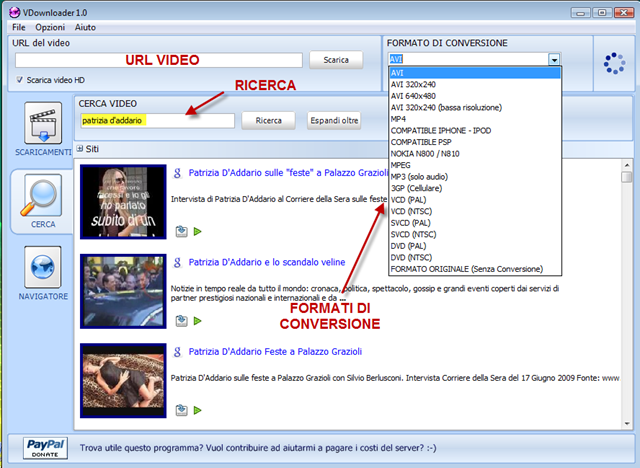This screenshot has height=468, width=640.
Task: Open the NAVIGATORE globe icon
Action: (43, 267)
